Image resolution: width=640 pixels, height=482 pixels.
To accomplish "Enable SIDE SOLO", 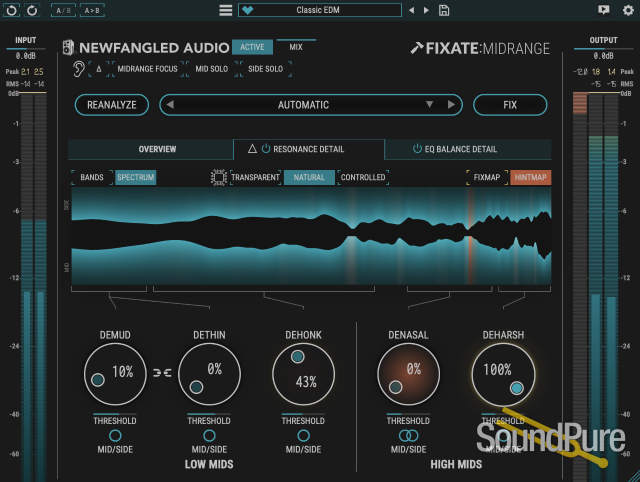I will (x=266, y=69).
